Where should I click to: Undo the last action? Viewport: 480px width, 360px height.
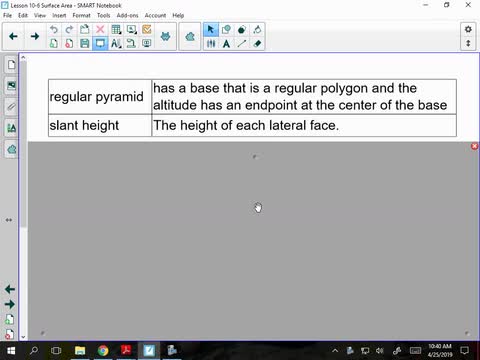coord(53,29)
